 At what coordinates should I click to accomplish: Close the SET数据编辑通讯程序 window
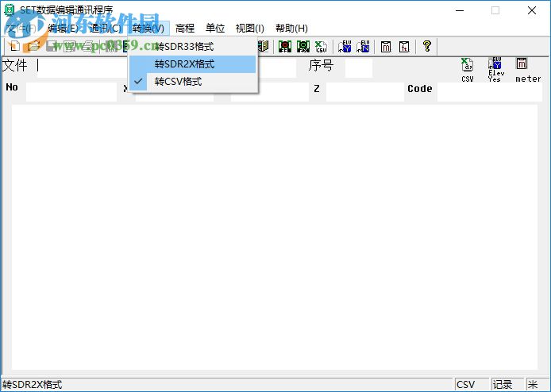click(532, 10)
